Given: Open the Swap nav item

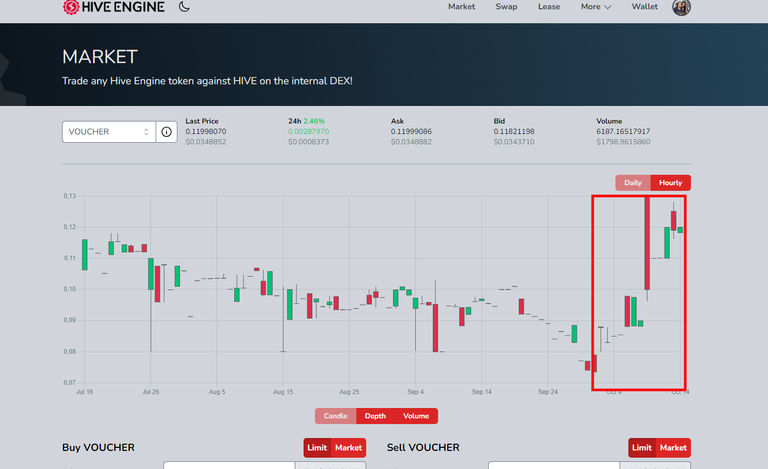Looking at the screenshot, I should 506,6.
